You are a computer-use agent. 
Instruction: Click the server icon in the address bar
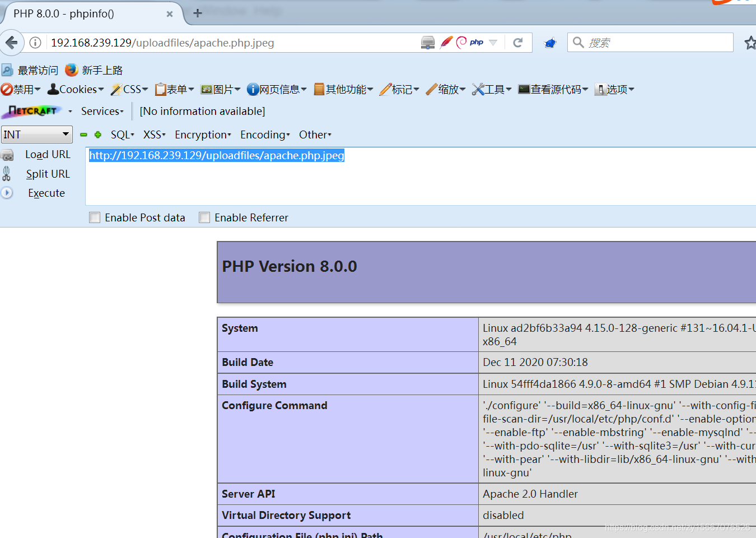pyautogui.click(x=428, y=43)
